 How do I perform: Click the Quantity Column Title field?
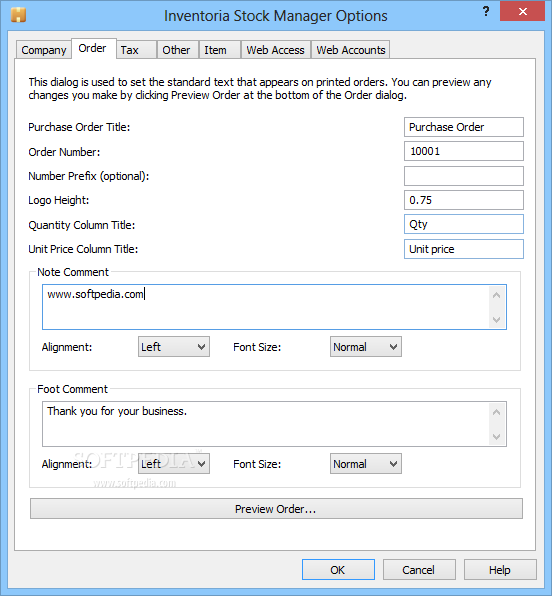point(464,224)
